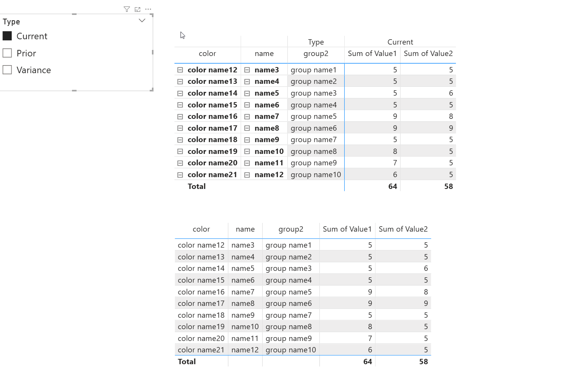Open the slicer More options ellipsis

(148, 9)
